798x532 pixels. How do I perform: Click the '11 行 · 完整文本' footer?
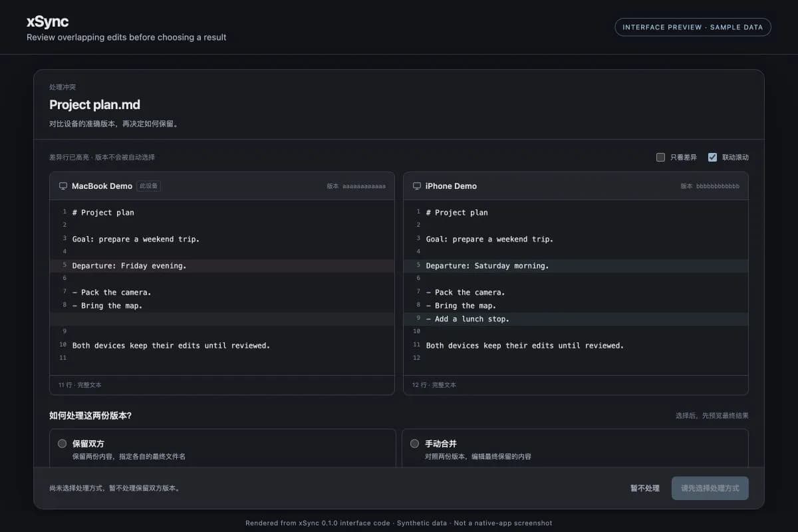tap(80, 385)
